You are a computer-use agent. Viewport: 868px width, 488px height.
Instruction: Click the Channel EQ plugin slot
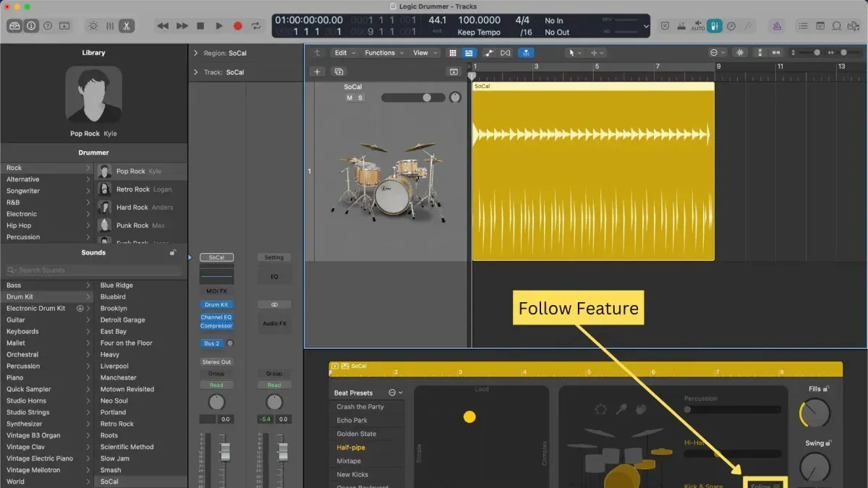(x=216, y=317)
